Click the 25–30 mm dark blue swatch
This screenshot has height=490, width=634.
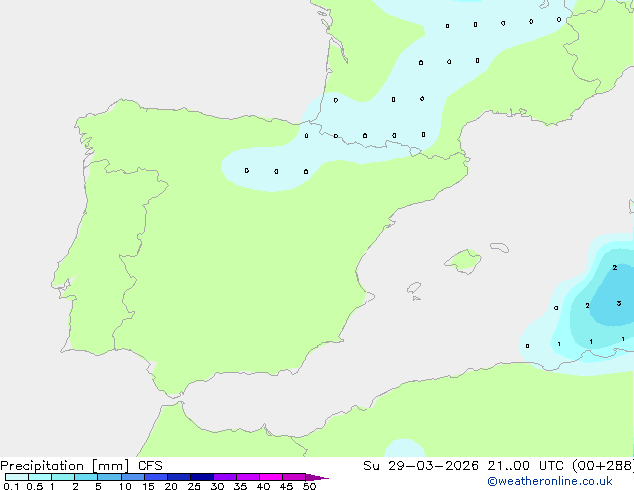pos(202,477)
